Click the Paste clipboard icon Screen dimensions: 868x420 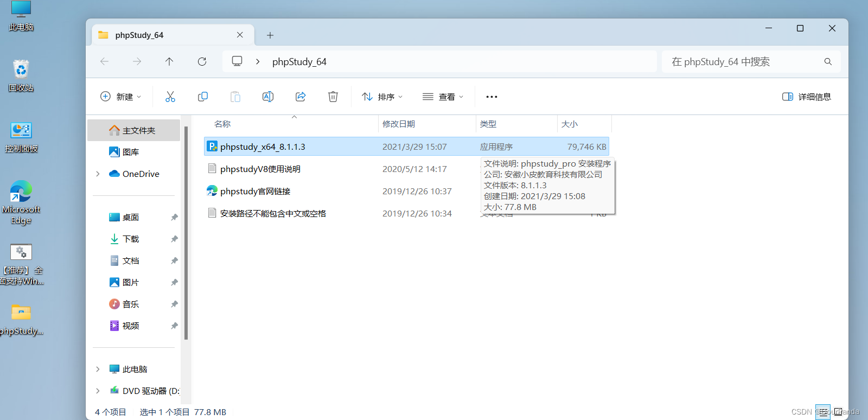pos(235,97)
